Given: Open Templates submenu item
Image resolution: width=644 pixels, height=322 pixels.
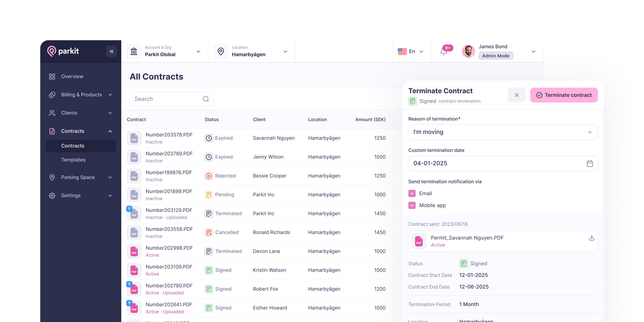Looking at the screenshot, I should (x=73, y=160).
